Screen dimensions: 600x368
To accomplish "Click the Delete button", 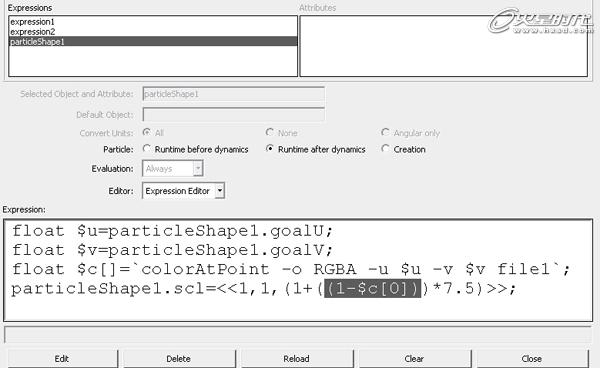I will (x=179, y=358).
